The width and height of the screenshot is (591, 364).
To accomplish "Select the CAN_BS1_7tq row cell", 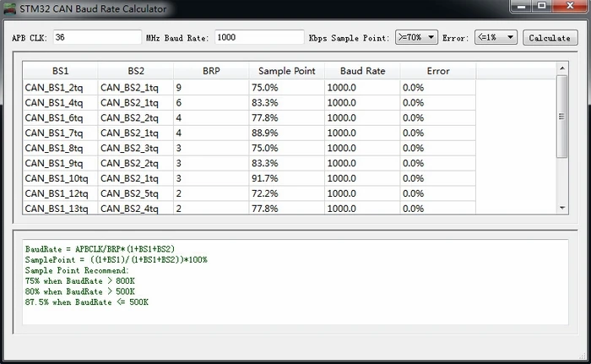I will [x=60, y=133].
